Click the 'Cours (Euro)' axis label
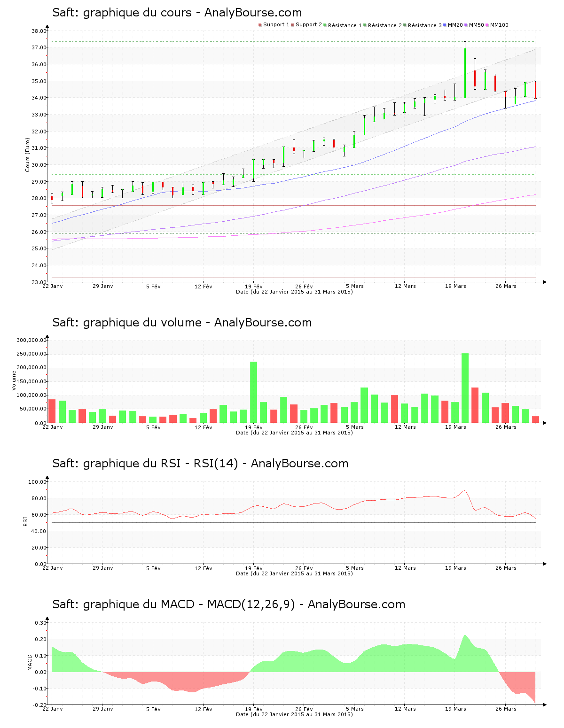This screenshot has width=564, height=728. [27, 155]
